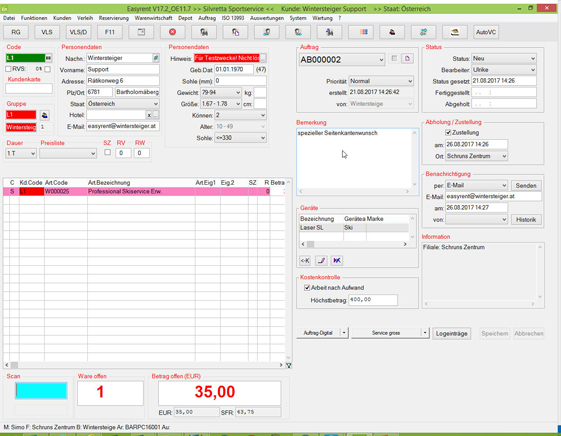Click the Logeinträge button
Viewport: 561px width, 436px height.
[452, 333]
